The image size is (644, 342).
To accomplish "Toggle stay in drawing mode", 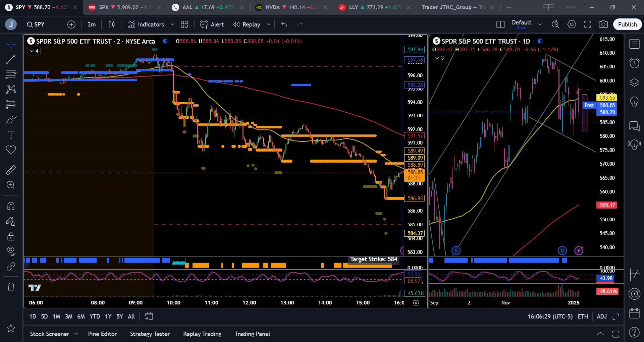I will [x=11, y=221].
